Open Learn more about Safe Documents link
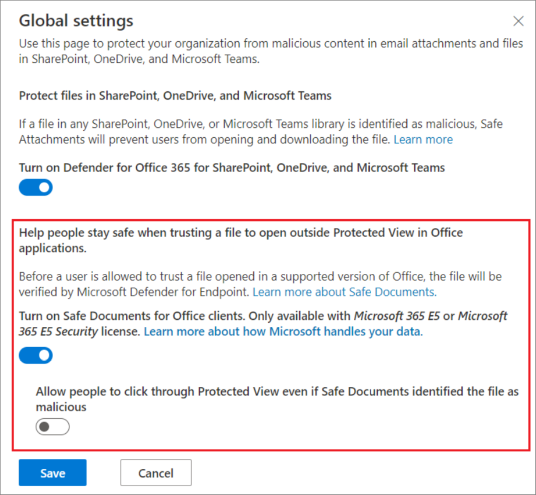The height and width of the screenshot is (495, 536). [345, 292]
